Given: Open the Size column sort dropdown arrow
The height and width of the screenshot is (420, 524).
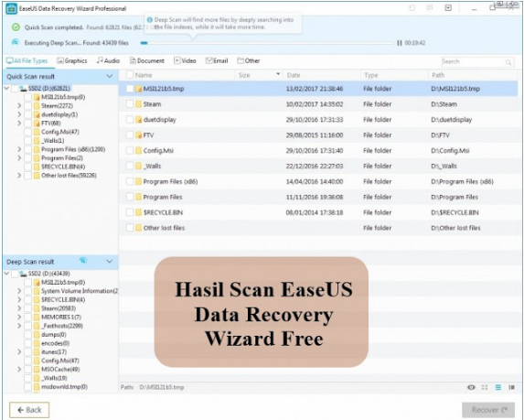Looking at the screenshot, I should pyautogui.click(x=278, y=74).
